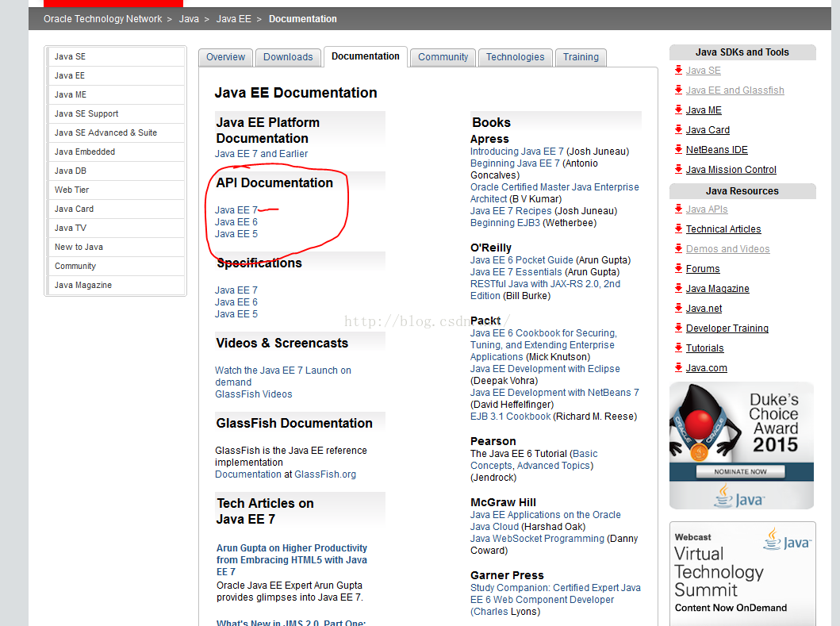
Task: Open Beginning Java EE 7 book link
Action: [515, 163]
